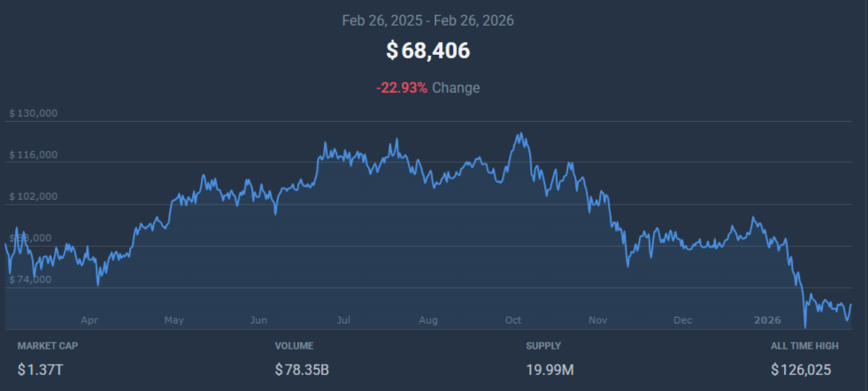Click the Aug label on the timeline

pyautogui.click(x=428, y=320)
